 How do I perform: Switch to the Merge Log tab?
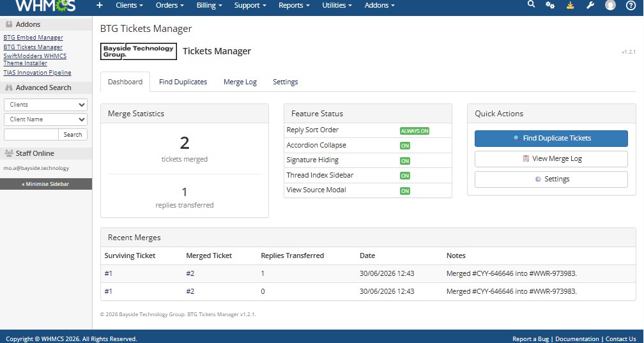pyautogui.click(x=240, y=82)
